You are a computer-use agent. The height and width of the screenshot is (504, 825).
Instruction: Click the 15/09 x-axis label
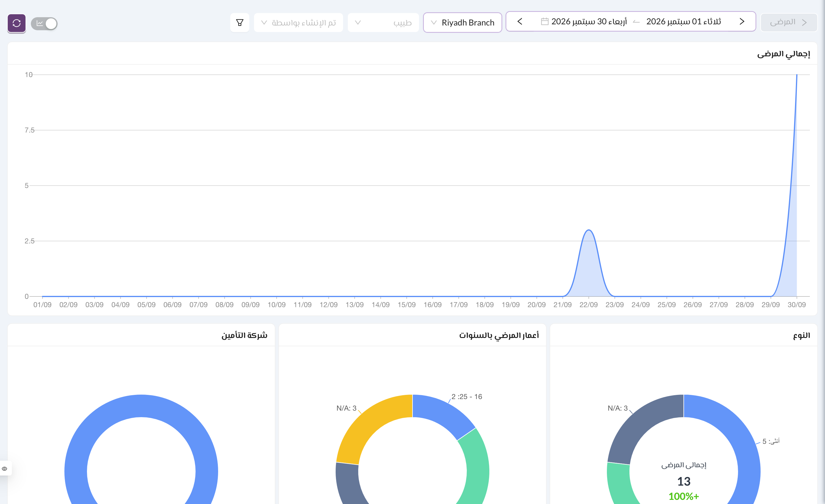pyautogui.click(x=407, y=305)
